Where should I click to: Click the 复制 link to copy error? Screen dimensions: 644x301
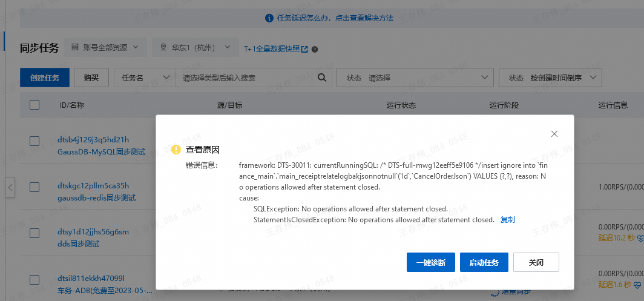(x=507, y=219)
